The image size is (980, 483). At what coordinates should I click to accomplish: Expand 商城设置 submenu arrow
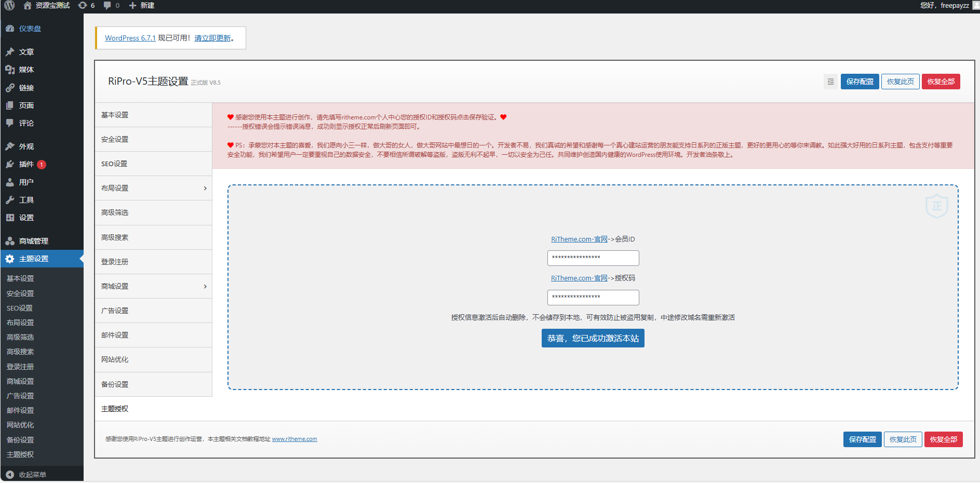coord(205,286)
